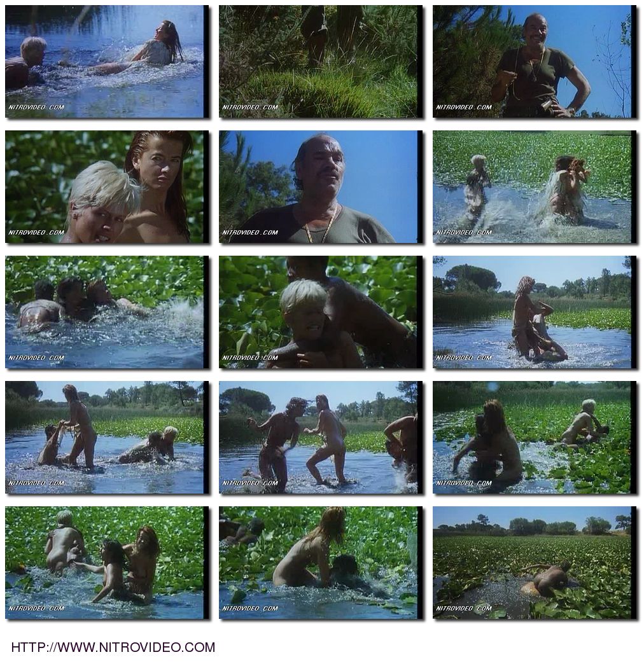Open thumbnail of three people huddled in water

click(x=104, y=312)
